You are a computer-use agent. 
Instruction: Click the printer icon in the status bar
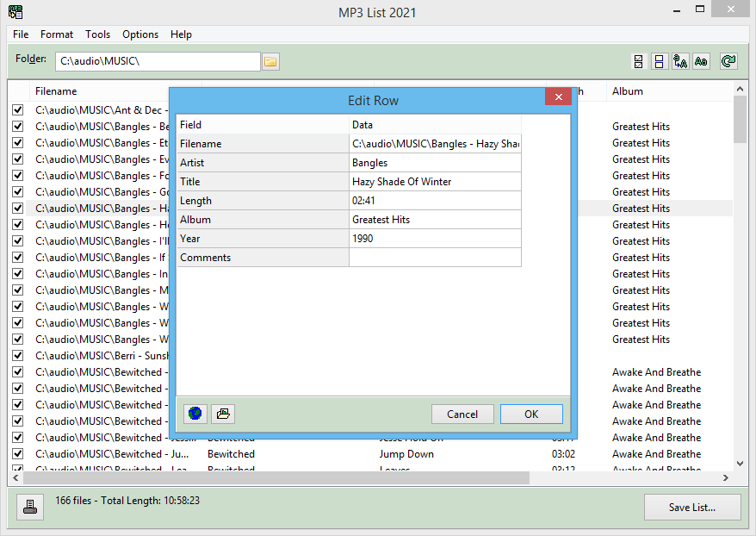(x=29, y=507)
